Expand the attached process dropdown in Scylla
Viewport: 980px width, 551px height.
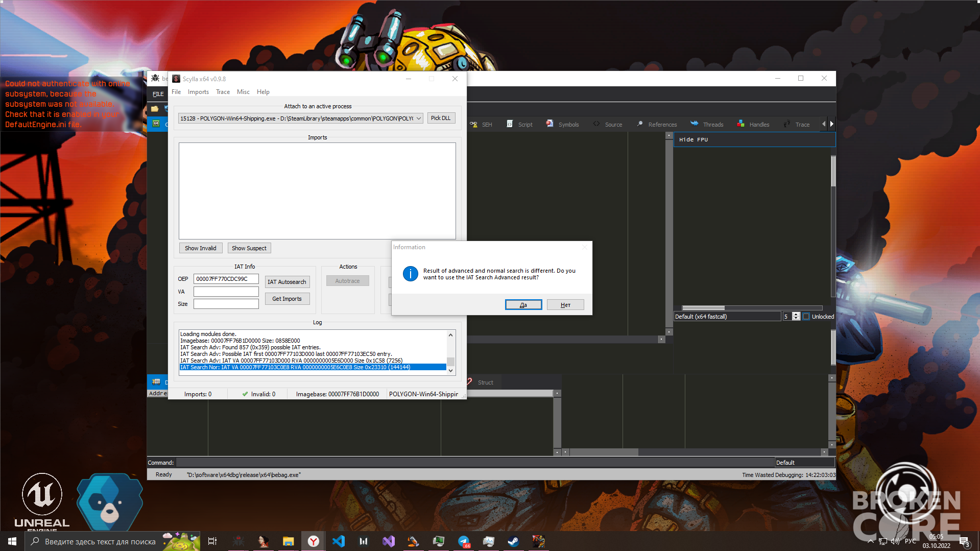(x=418, y=118)
